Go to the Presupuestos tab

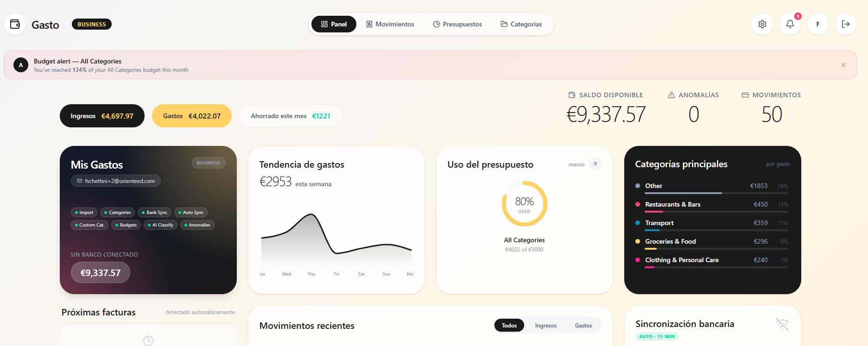(x=457, y=24)
